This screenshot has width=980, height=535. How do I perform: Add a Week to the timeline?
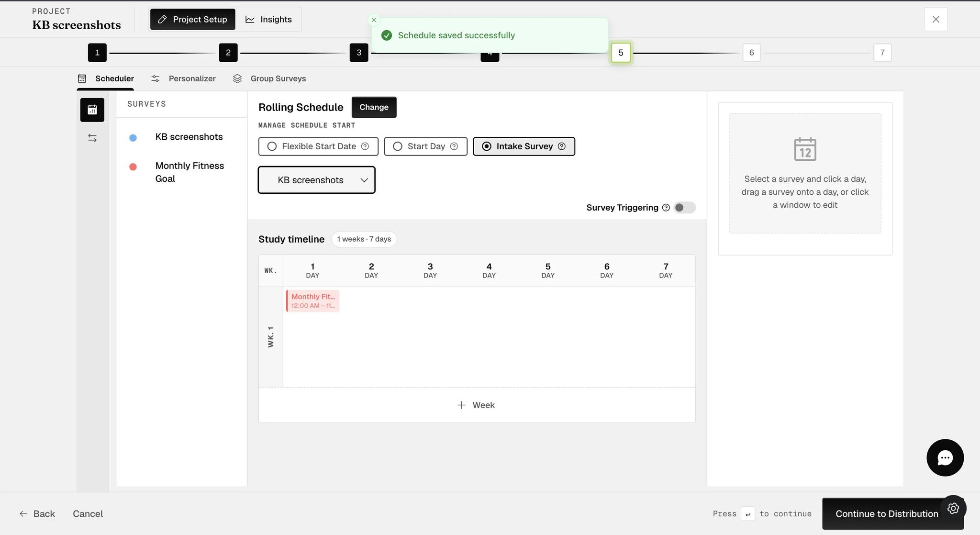point(477,405)
